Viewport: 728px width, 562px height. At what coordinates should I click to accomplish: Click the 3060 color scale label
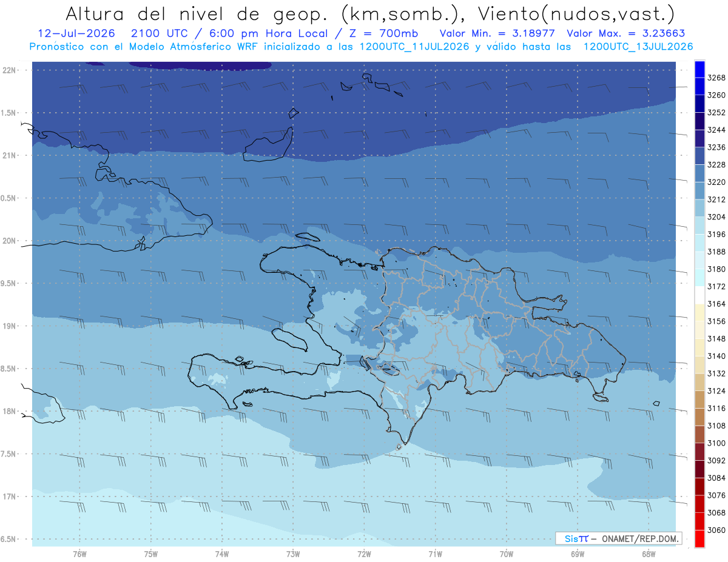point(716,530)
